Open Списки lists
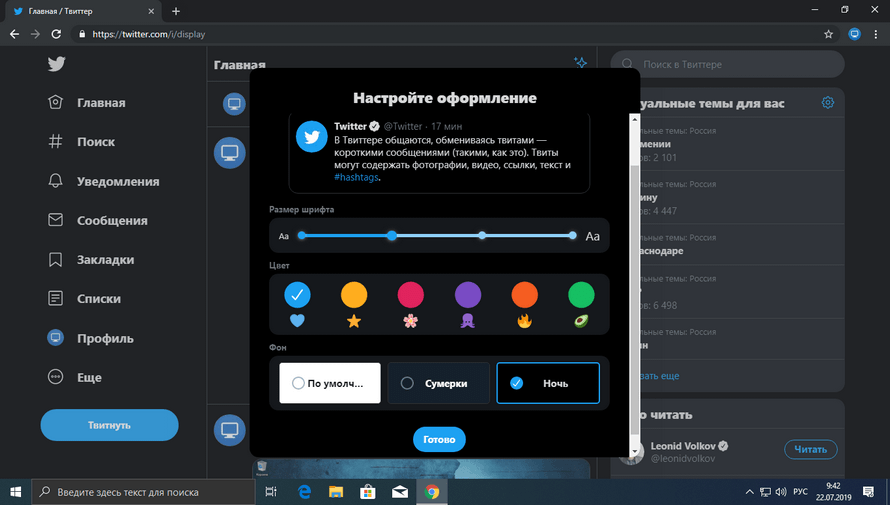This screenshot has height=505, width=890. pos(85,298)
